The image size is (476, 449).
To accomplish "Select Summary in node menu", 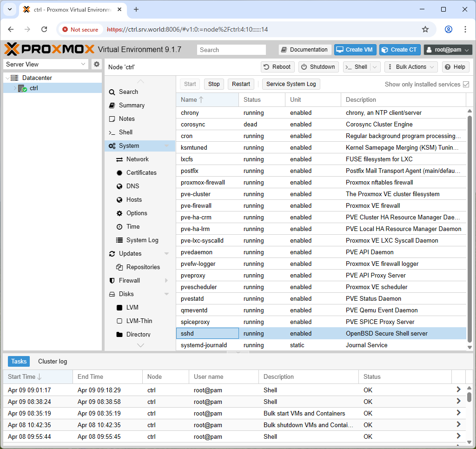I will 132,106.
